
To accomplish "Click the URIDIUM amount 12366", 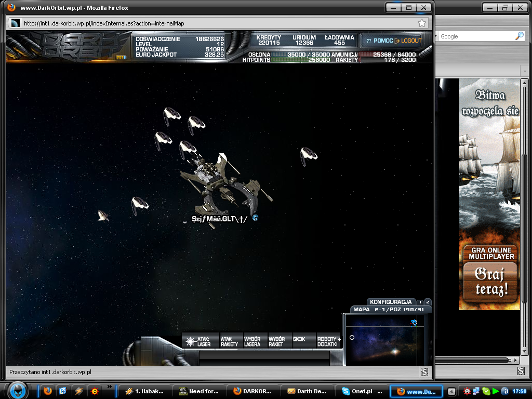I will (304, 43).
